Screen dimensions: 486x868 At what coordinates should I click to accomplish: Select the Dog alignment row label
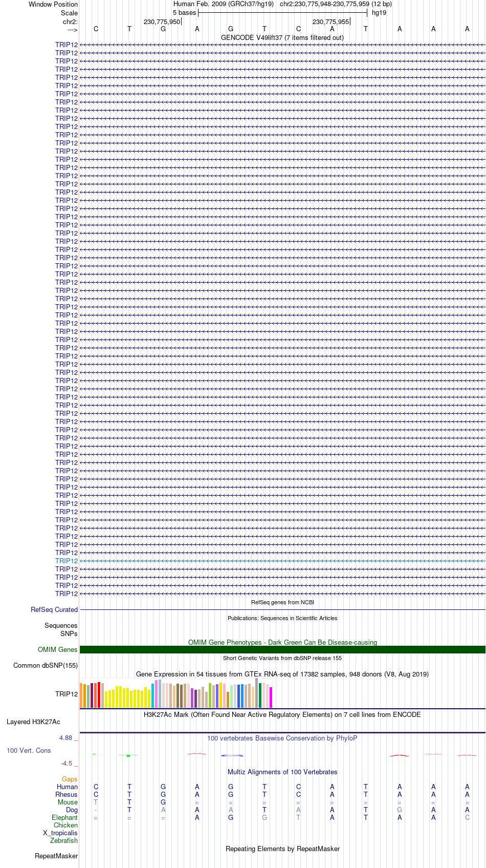pyautogui.click(x=72, y=810)
